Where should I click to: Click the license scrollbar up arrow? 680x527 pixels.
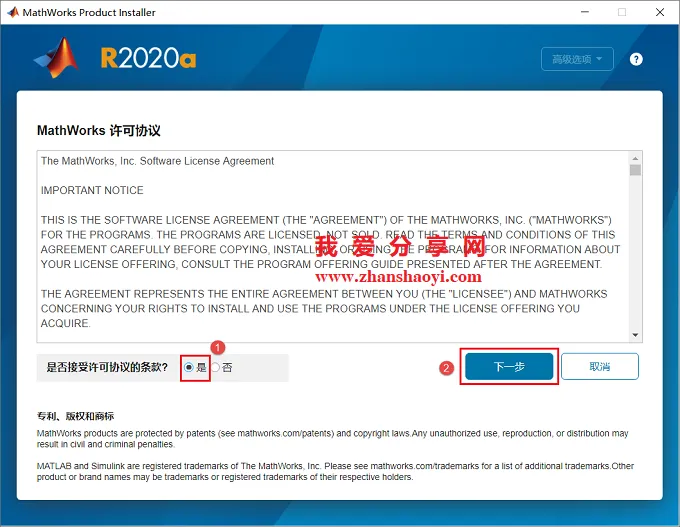pyautogui.click(x=635, y=158)
